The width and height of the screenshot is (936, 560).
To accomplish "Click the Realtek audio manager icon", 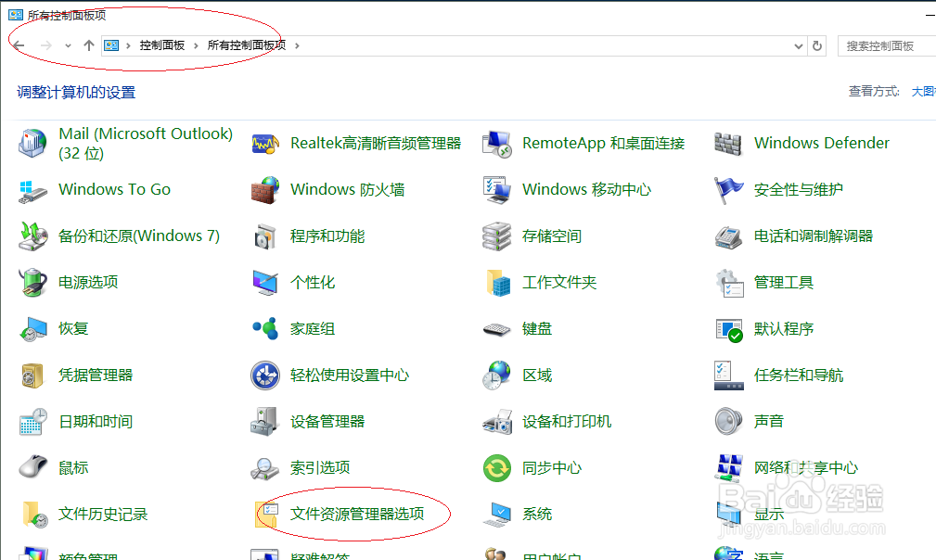I will [265, 144].
